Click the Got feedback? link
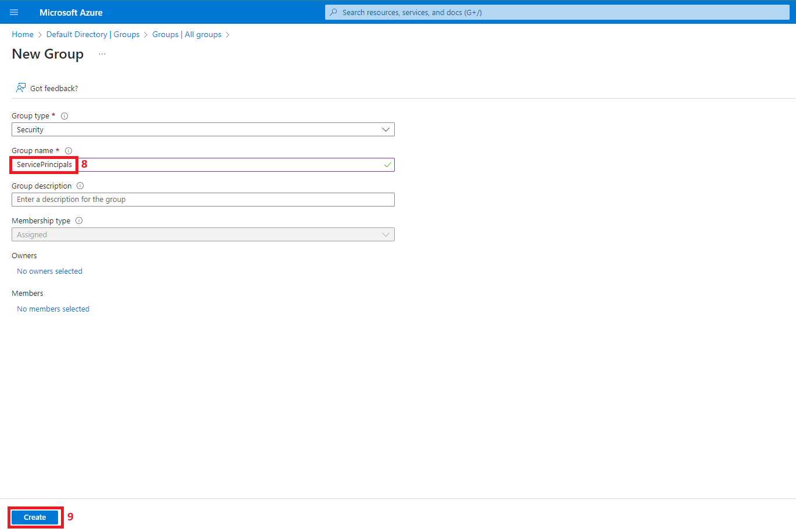Screen dimensions: 796x532 54,89
